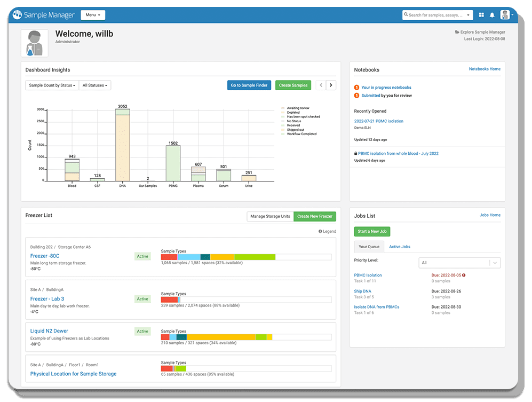Image resolution: width=532 pixels, height=402 pixels.
Task: Open the notifications bell
Action: [492, 15]
